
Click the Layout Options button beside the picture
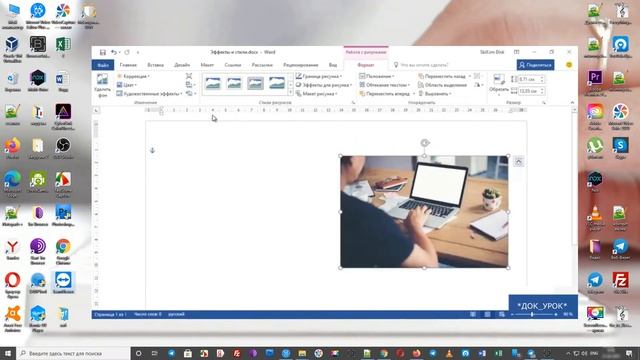[518, 162]
